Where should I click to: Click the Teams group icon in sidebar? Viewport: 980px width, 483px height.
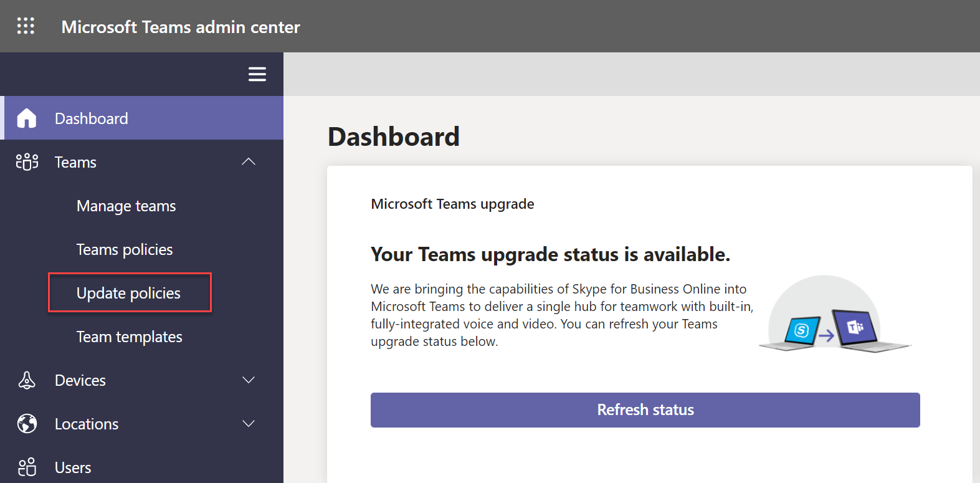coord(27,162)
